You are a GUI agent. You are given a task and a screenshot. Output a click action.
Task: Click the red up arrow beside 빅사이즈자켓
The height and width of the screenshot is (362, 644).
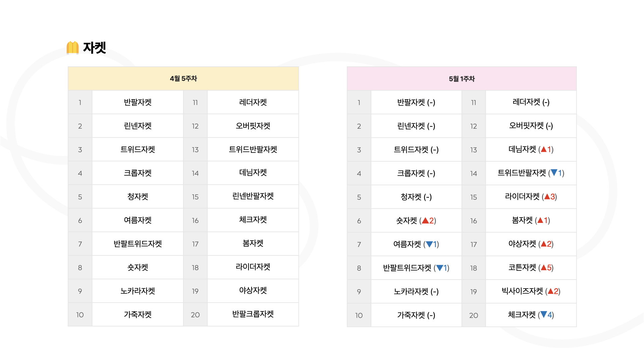[x=550, y=291]
